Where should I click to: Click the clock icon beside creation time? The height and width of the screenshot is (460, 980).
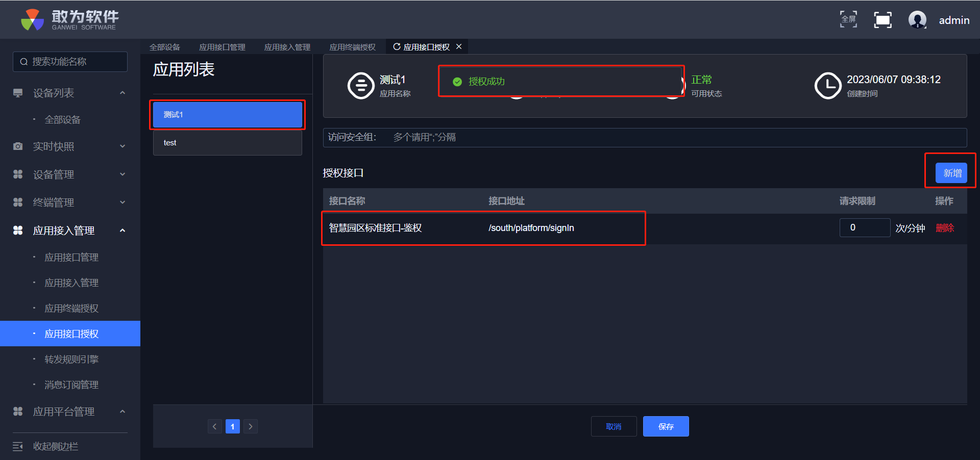tap(827, 86)
